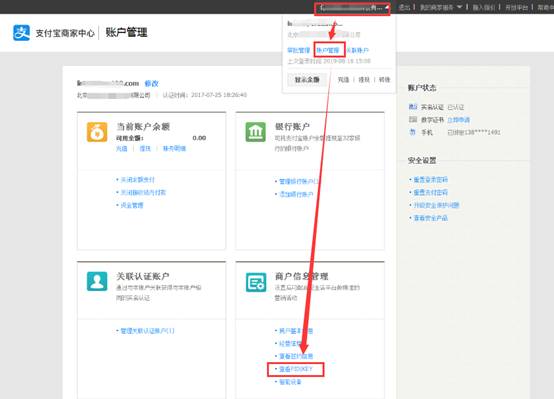Image resolution: width=554 pixels, height=399 pixels.
Task: Expand the account name dropdown in top bar
Action: 352,8
